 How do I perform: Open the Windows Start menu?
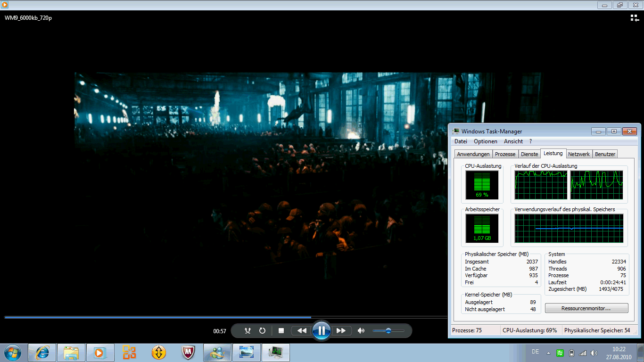(12, 353)
